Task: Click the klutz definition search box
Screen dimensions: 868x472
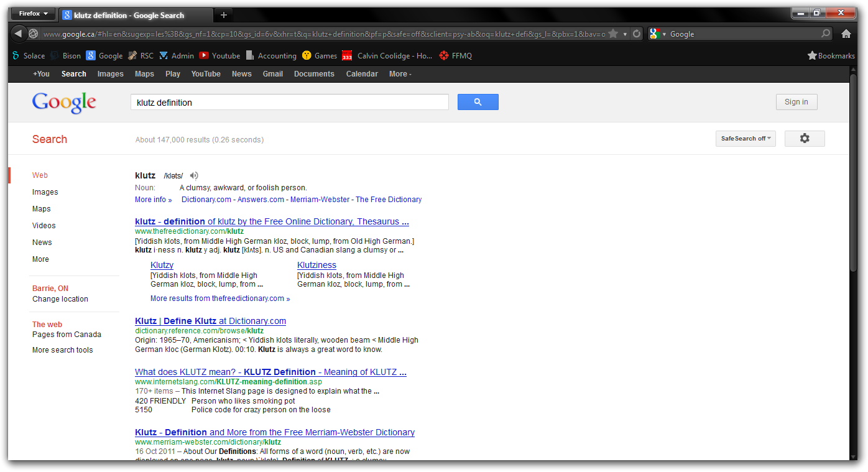Action: point(290,103)
